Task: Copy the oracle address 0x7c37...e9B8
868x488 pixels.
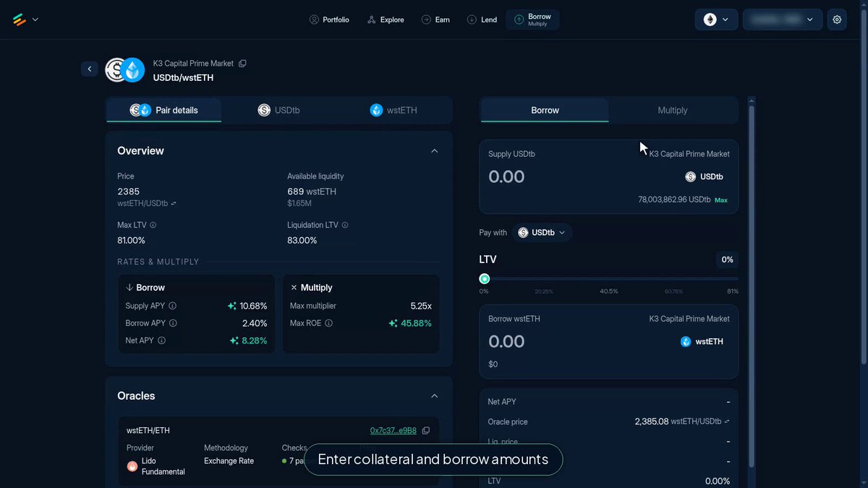Action: click(x=426, y=430)
